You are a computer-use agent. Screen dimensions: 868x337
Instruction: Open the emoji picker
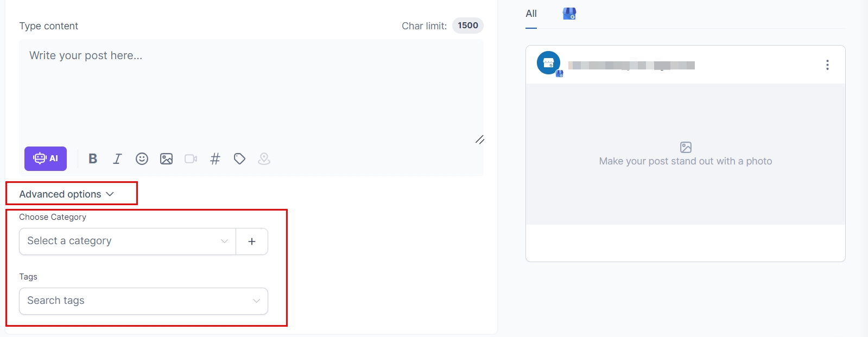(142, 158)
